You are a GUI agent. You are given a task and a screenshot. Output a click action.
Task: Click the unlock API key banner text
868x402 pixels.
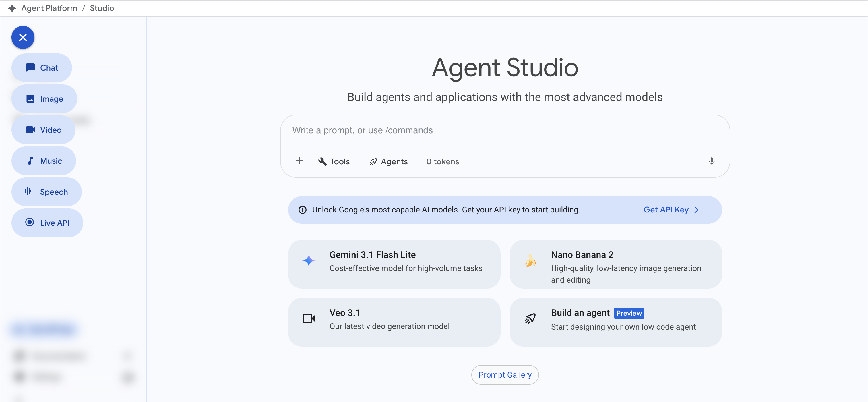(446, 210)
